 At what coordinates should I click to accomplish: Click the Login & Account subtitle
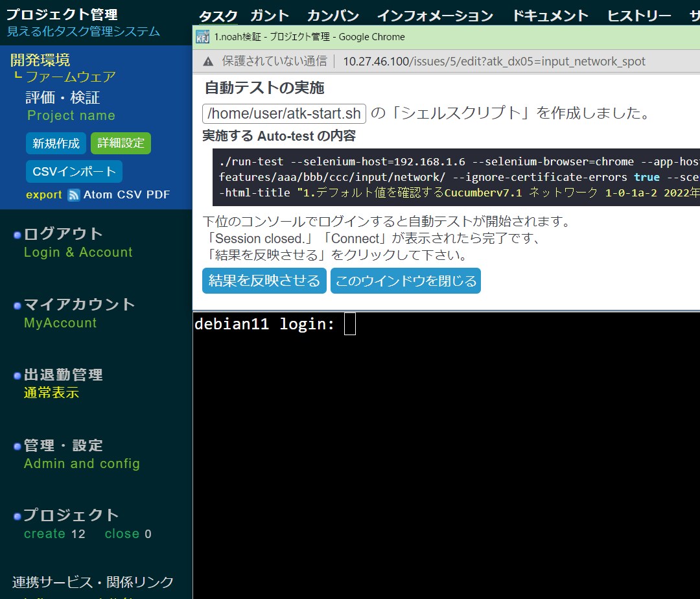click(x=78, y=252)
